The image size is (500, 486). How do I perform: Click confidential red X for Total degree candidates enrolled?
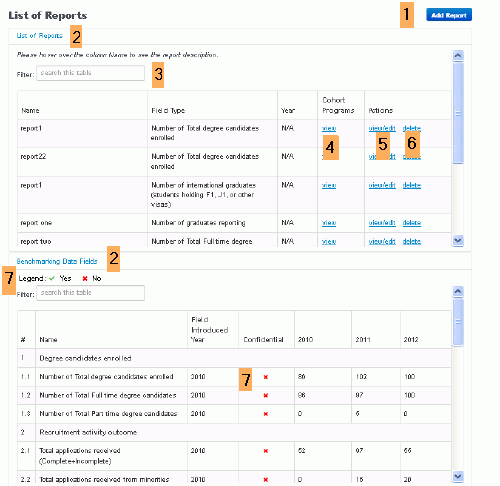pos(266,377)
